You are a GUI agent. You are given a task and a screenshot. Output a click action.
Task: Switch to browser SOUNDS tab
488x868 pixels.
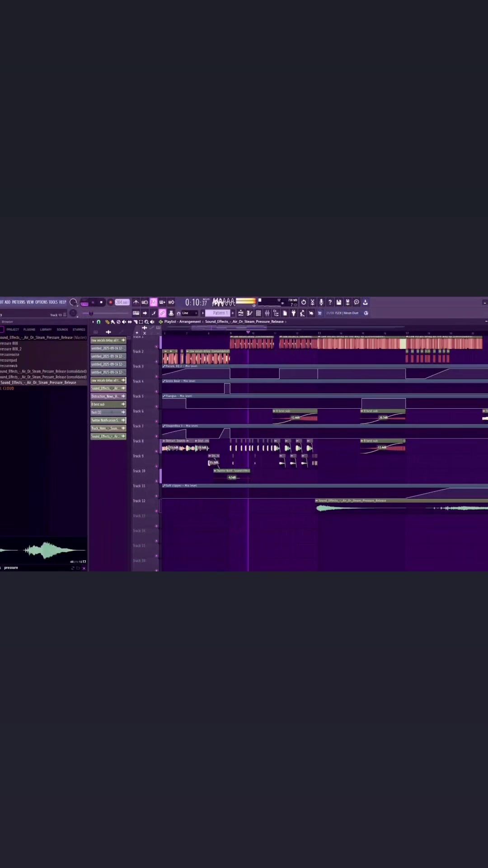62,330
